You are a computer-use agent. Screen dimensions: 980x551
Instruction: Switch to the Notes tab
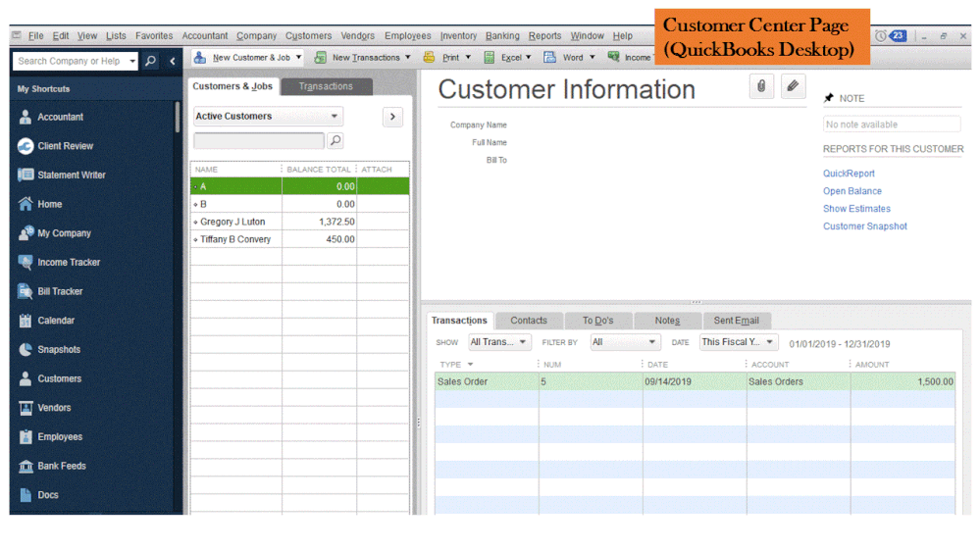[667, 321]
